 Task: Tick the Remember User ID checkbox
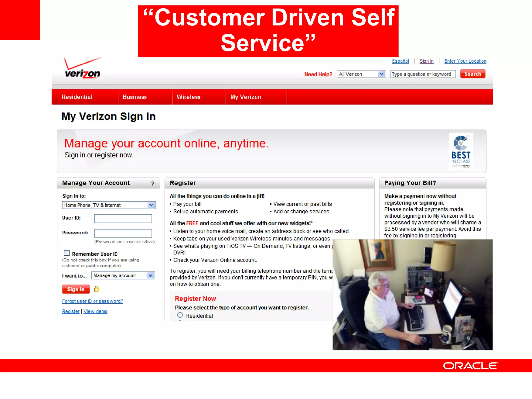(x=67, y=253)
